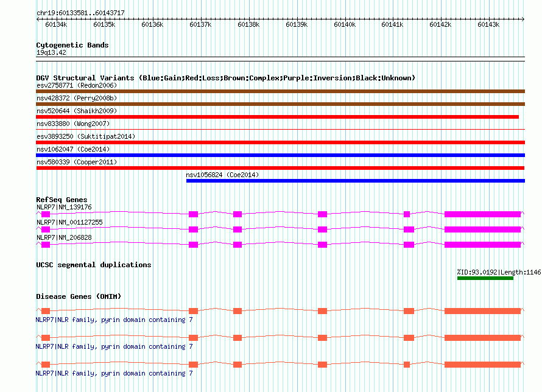Select the blue gain bar under nsv1062047
Viewport: 542px width, 392px height.
tap(280, 155)
